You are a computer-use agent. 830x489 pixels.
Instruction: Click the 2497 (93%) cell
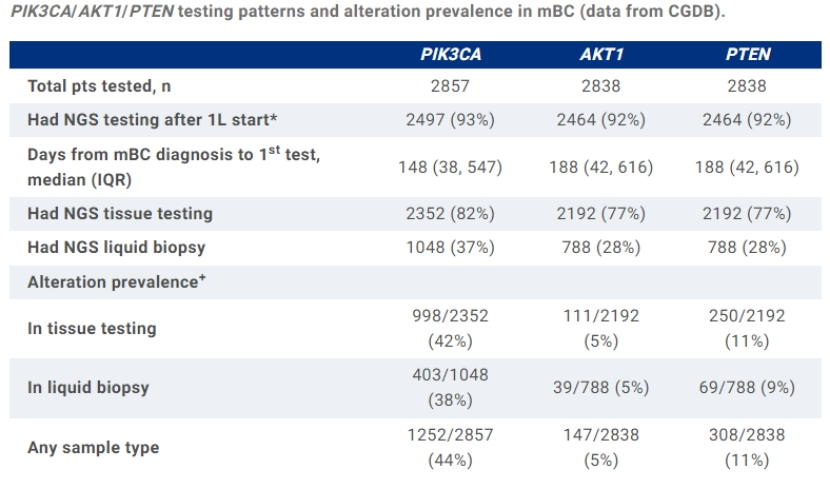coord(450,120)
